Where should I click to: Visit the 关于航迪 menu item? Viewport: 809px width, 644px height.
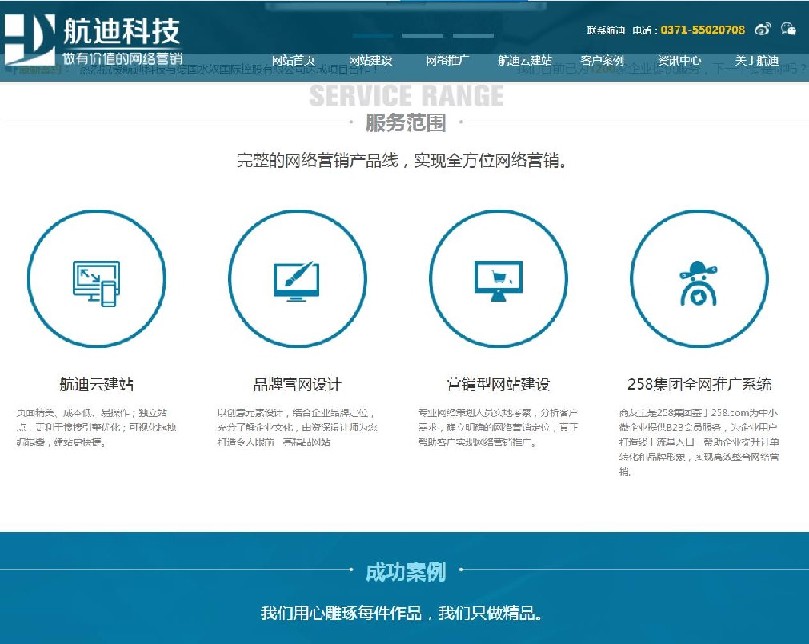point(756,61)
